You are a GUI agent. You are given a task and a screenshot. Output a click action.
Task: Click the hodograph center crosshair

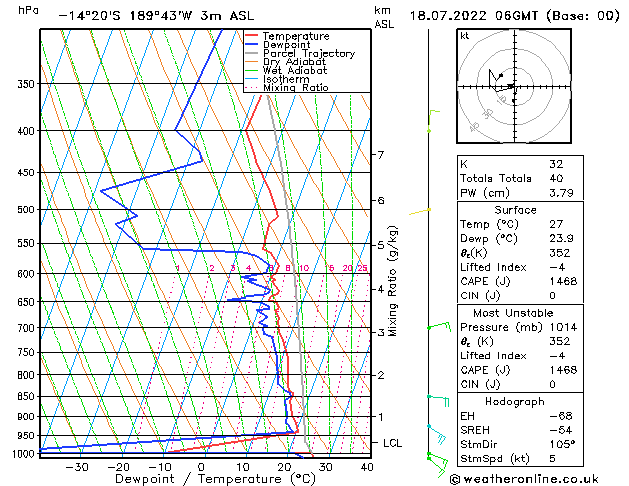(x=514, y=86)
